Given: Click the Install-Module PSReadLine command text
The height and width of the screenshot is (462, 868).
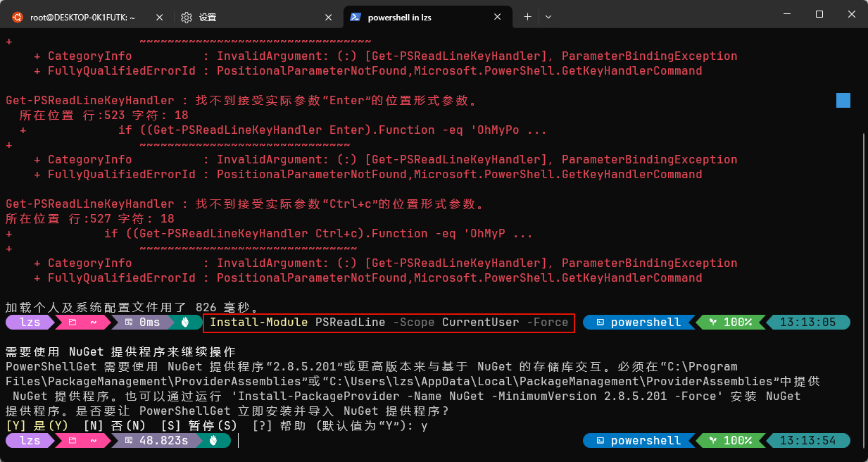Looking at the screenshot, I should (389, 323).
